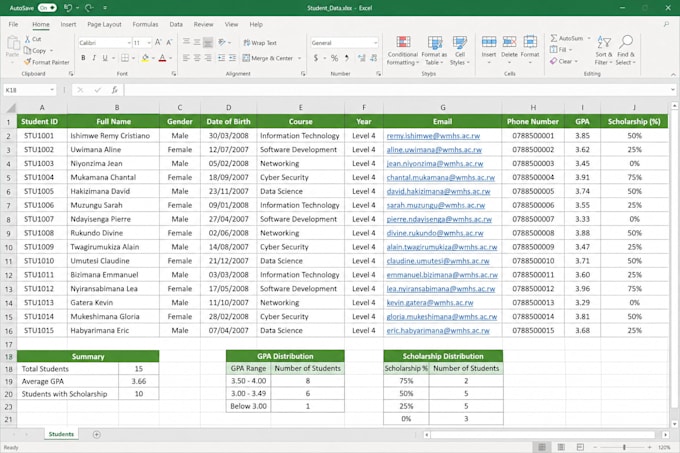Toggle Wrap Text
680x453 pixels.
260,42
